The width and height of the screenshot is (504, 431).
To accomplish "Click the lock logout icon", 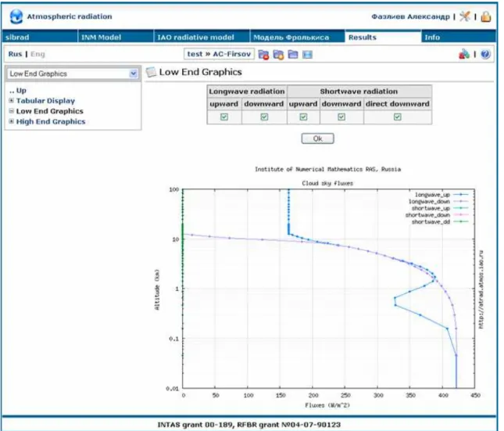I will [x=486, y=16].
